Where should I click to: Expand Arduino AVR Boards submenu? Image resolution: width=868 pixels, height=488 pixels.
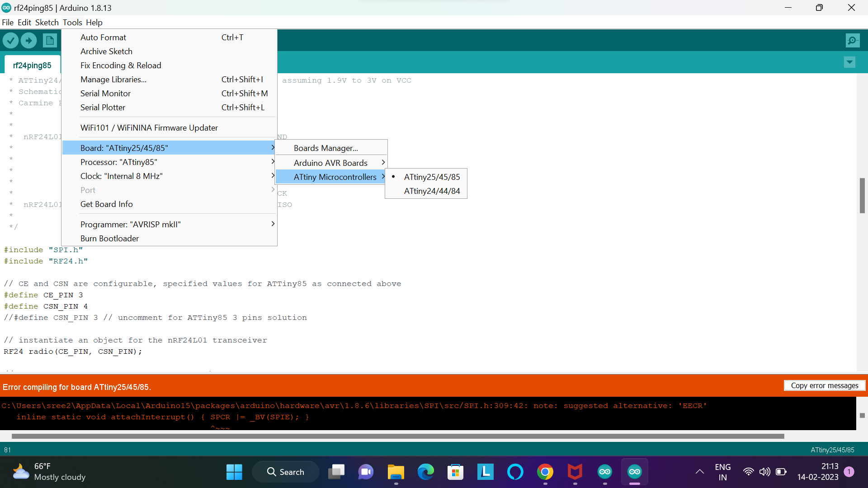331,163
